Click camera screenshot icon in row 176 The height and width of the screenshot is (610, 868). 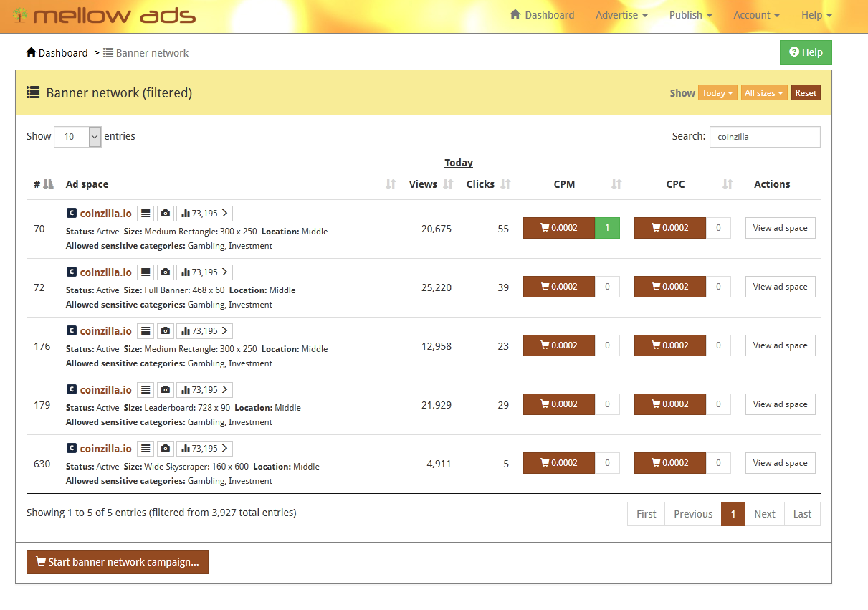click(166, 330)
